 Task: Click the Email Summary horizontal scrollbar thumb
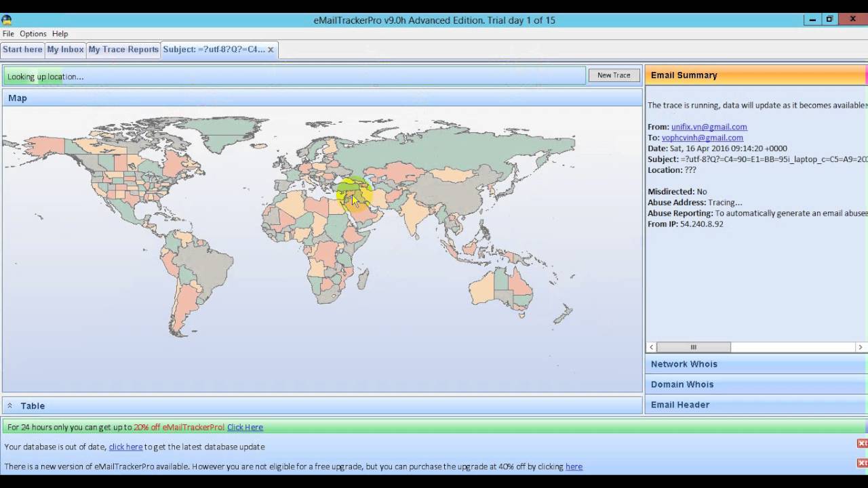click(x=694, y=347)
